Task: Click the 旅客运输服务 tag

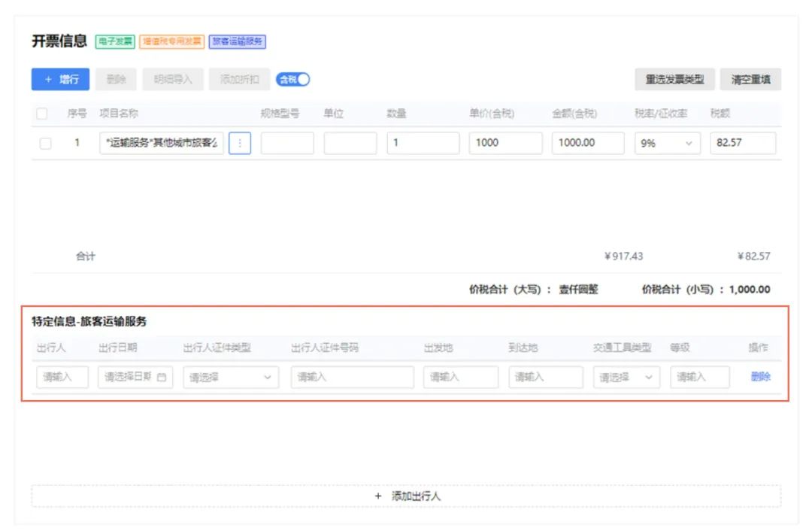Action: [x=238, y=42]
